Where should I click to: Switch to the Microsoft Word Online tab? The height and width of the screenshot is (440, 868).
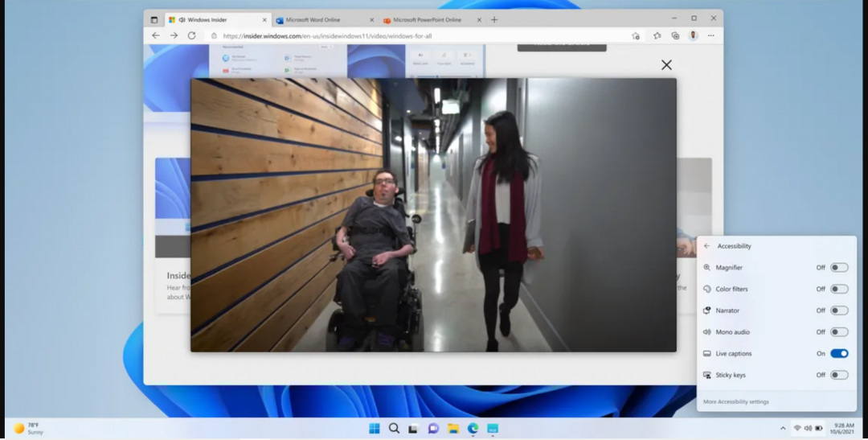coord(320,20)
